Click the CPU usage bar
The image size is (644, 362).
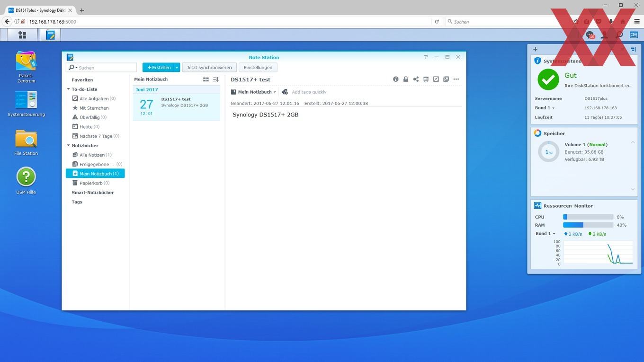click(588, 217)
